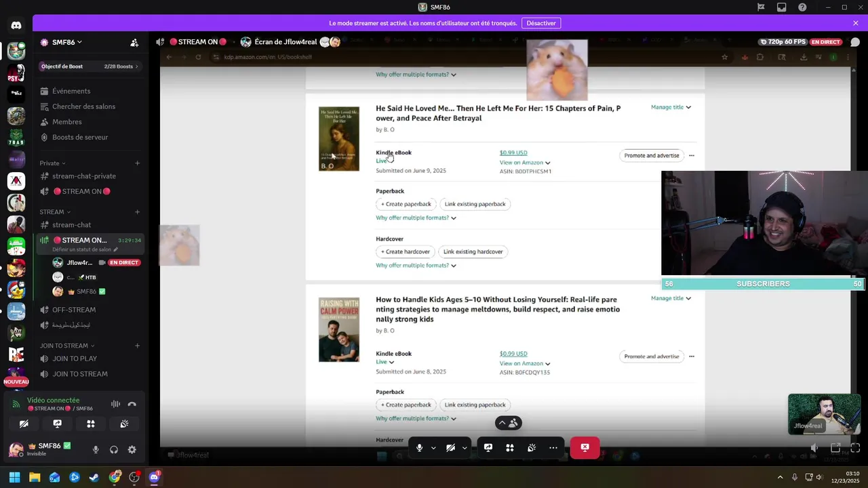Open activities launcher in voice panel
868x488 pixels.
tap(91, 424)
